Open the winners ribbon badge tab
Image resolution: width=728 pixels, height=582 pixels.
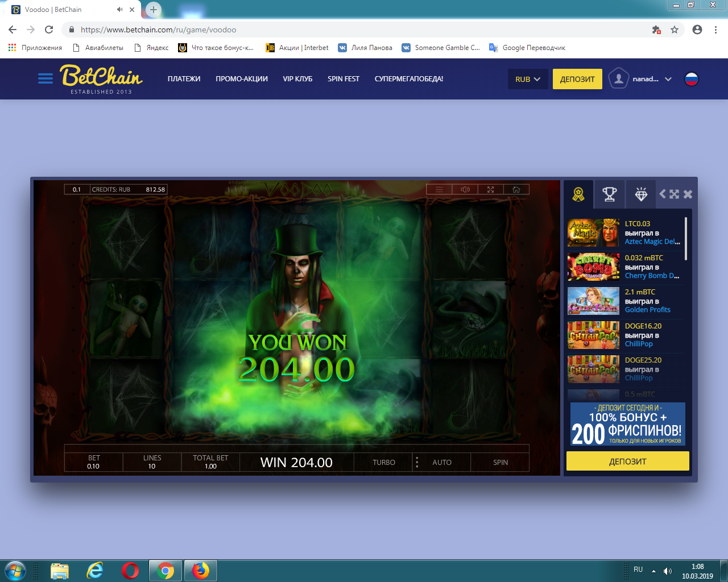pyautogui.click(x=578, y=194)
